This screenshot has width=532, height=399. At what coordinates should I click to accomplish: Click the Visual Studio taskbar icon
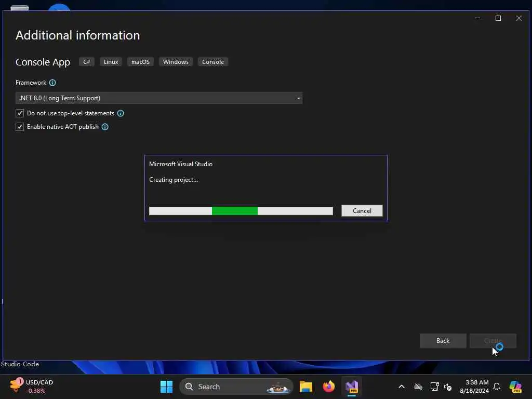pos(352,387)
